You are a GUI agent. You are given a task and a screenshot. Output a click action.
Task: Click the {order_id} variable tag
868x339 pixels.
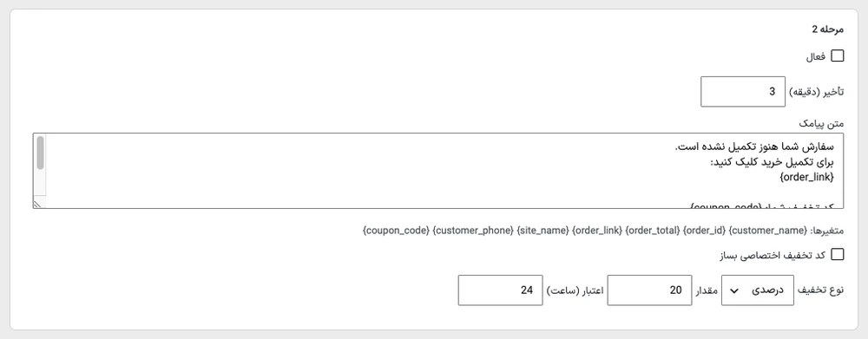pos(704,230)
